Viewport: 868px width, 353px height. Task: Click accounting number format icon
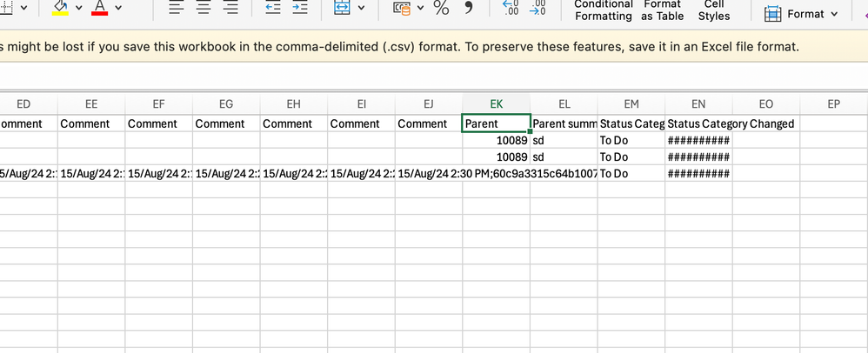pyautogui.click(x=401, y=8)
